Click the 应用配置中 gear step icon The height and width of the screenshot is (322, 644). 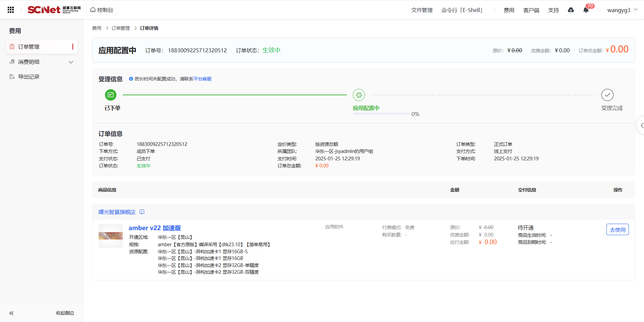pyautogui.click(x=359, y=95)
